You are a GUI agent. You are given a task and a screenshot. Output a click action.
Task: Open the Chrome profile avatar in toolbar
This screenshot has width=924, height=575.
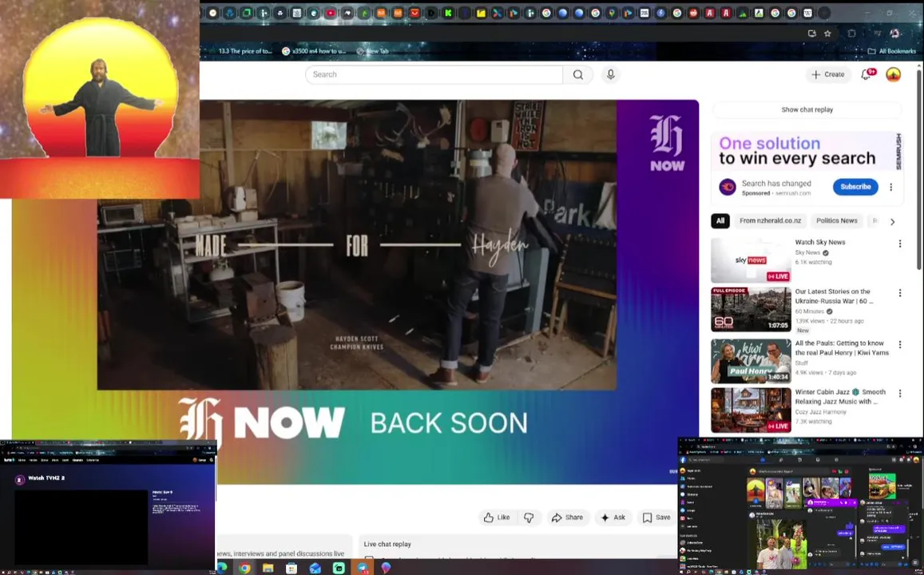[894, 34]
